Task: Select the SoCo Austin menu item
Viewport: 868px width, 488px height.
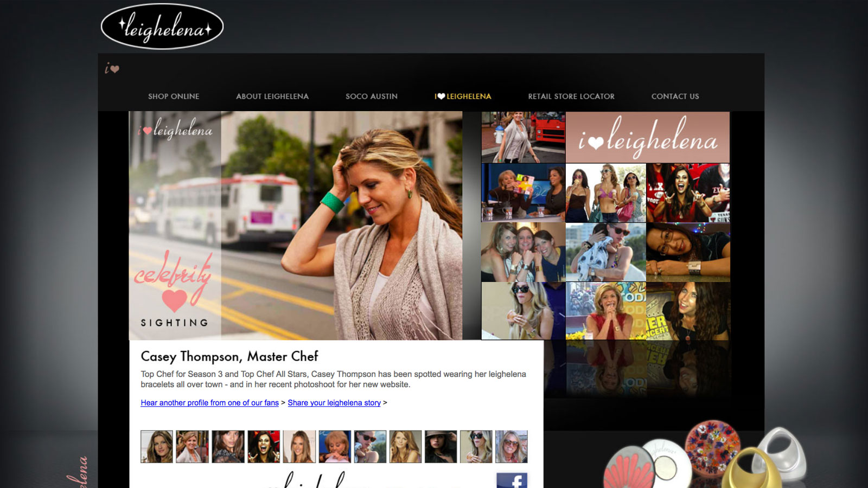Action: click(371, 97)
